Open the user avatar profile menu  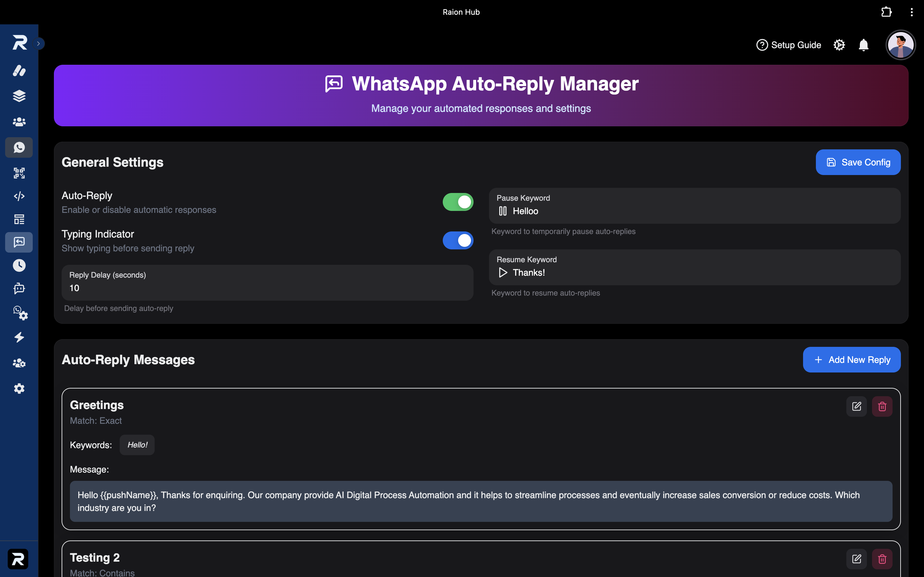(x=901, y=45)
